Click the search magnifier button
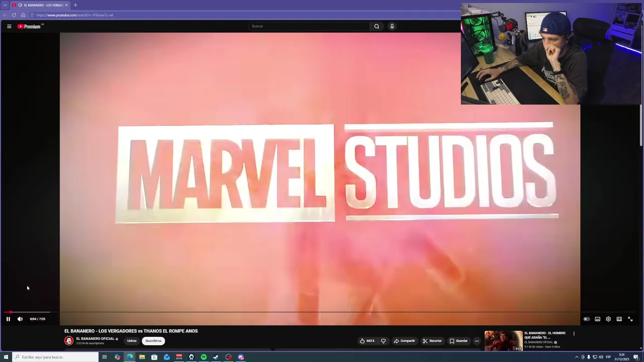Screen dimensions: 644x362 [x=376, y=26]
